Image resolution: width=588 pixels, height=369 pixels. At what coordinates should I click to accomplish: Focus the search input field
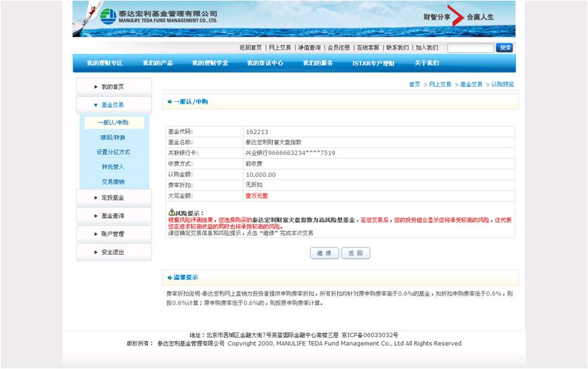click(x=471, y=48)
